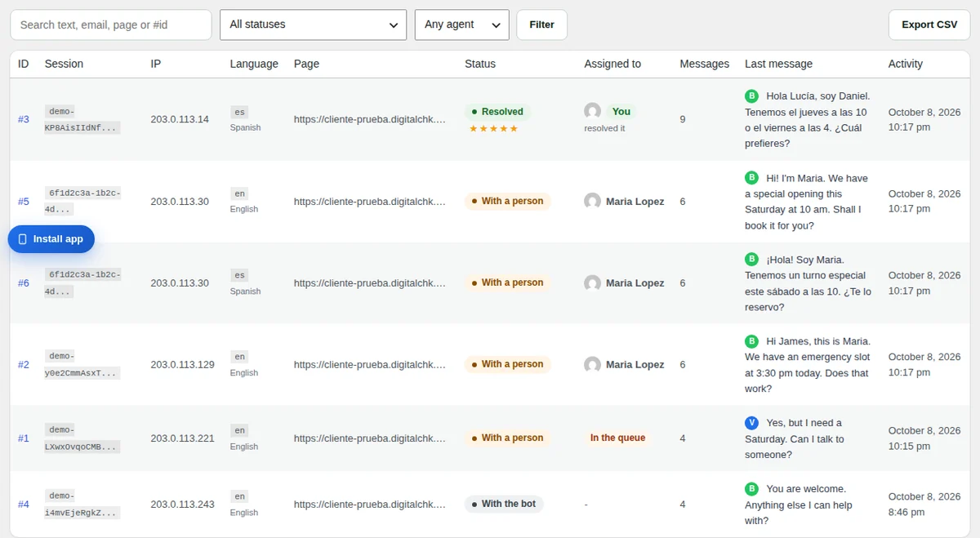Click IP address 203.0.113.14
980x538 pixels.
click(x=180, y=119)
